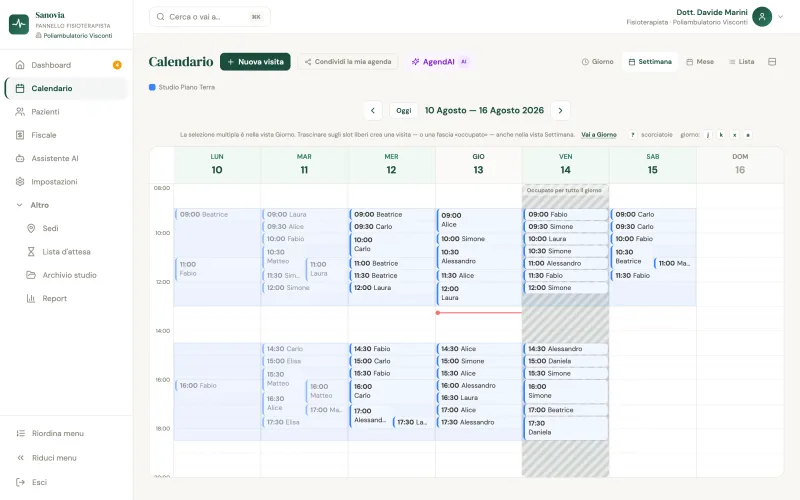This screenshot has height=500, width=800.
Task: Click Riordina menu option
Action: [66, 433]
